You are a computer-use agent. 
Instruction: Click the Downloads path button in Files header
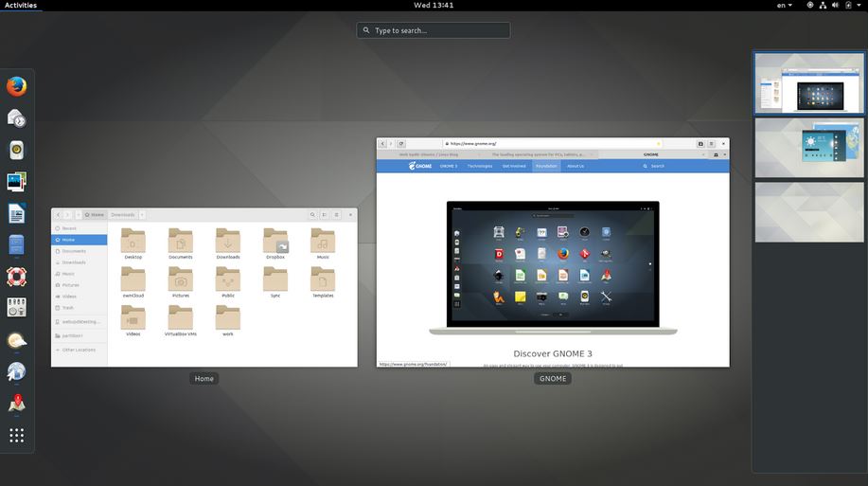pyautogui.click(x=123, y=215)
